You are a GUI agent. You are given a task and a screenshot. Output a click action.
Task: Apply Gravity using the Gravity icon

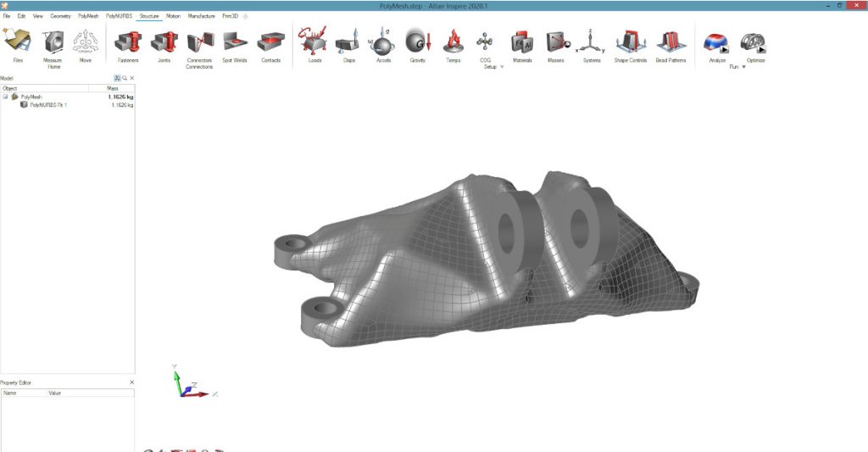point(418,42)
